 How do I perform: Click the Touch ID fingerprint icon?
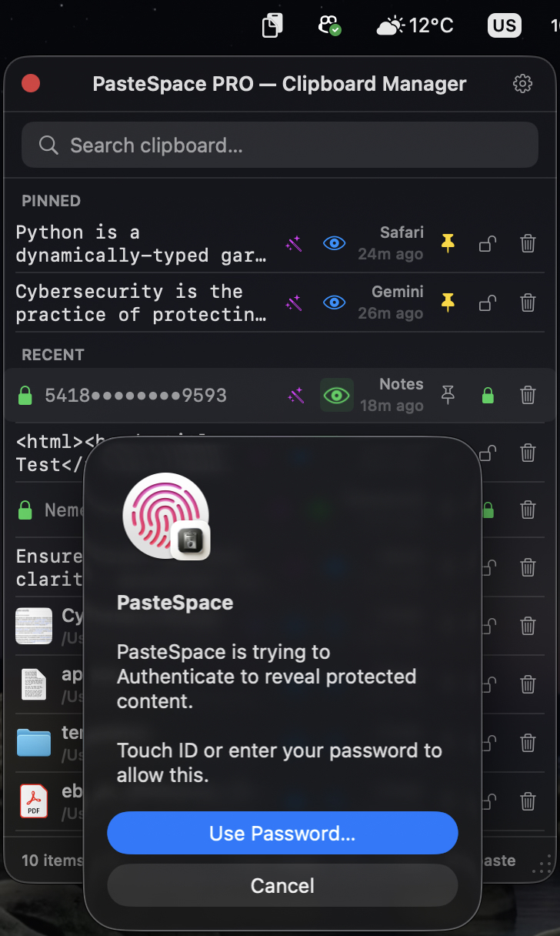pyautogui.click(x=165, y=515)
